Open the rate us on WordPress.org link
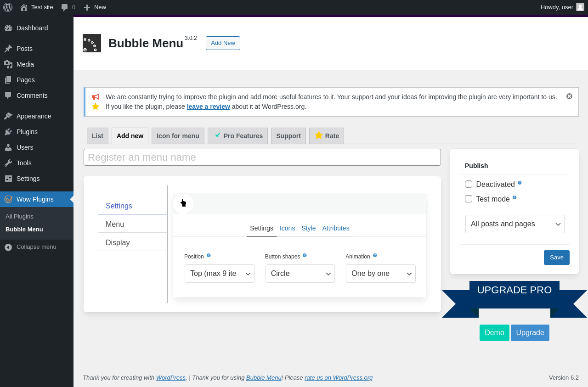This screenshot has width=588, height=387. coord(339,378)
